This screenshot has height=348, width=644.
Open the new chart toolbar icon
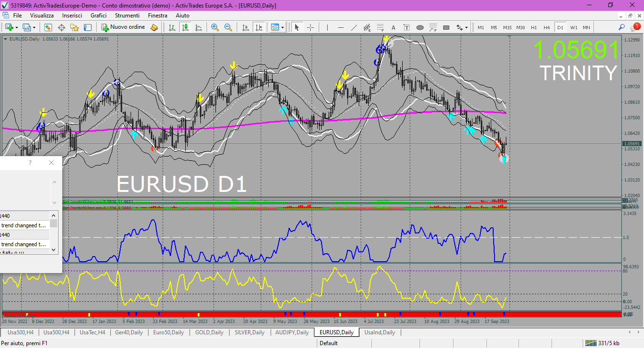tap(8, 27)
